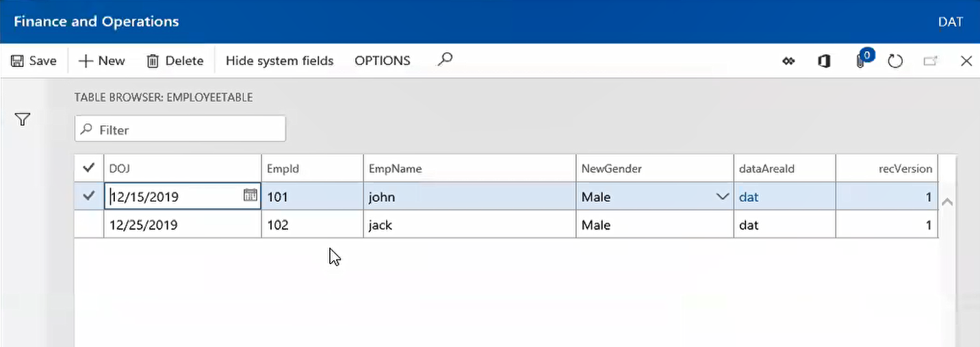980x347 pixels.
Task: Click the EmpName cell john
Action: (x=470, y=196)
